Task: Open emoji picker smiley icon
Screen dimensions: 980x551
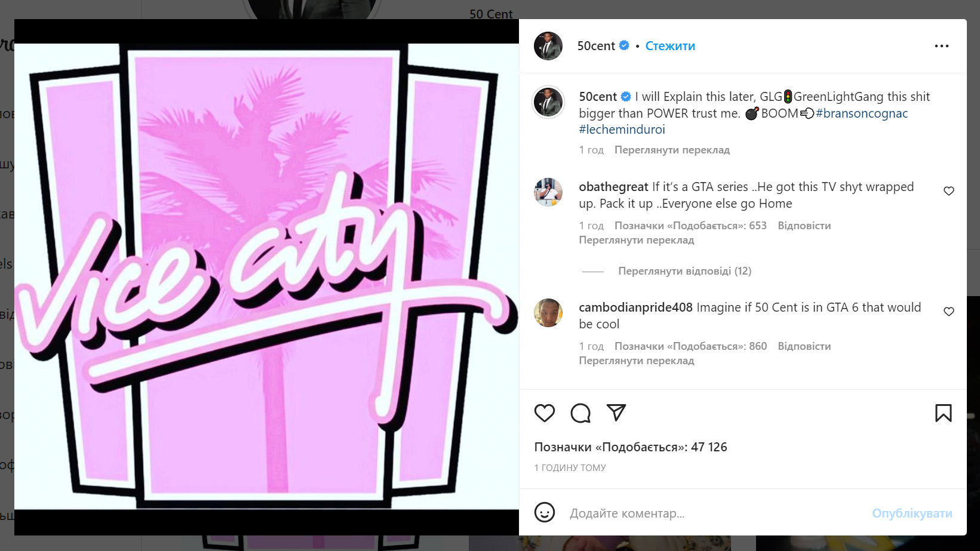Action: [x=544, y=513]
